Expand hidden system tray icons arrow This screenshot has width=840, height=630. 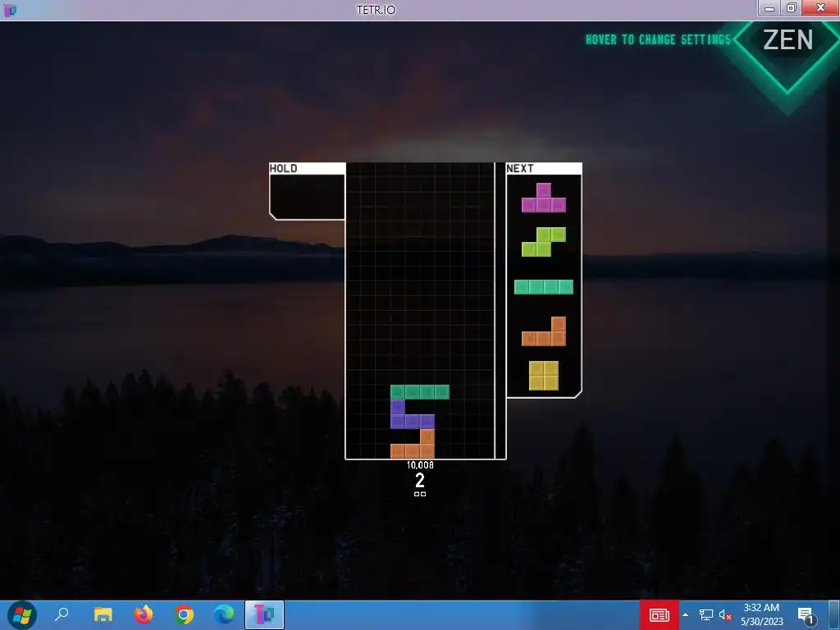(x=685, y=614)
